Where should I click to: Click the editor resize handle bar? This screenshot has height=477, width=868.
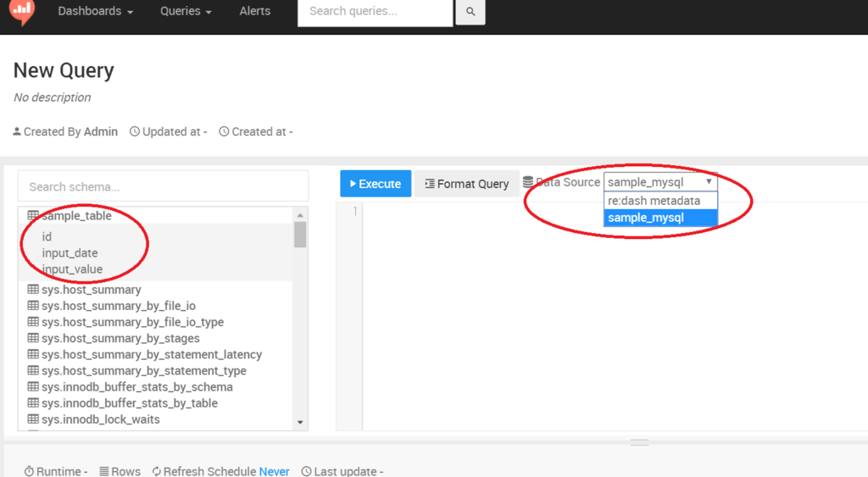tap(639, 443)
